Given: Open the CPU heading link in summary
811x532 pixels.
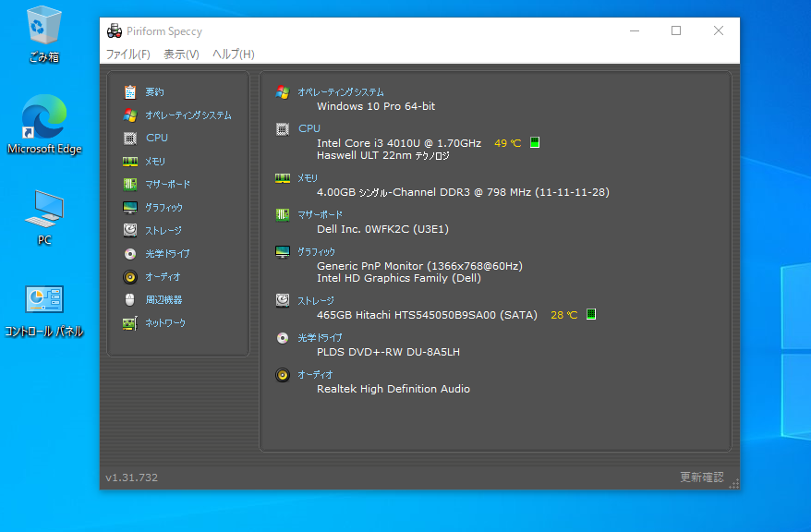Looking at the screenshot, I should (x=309, y=128).
